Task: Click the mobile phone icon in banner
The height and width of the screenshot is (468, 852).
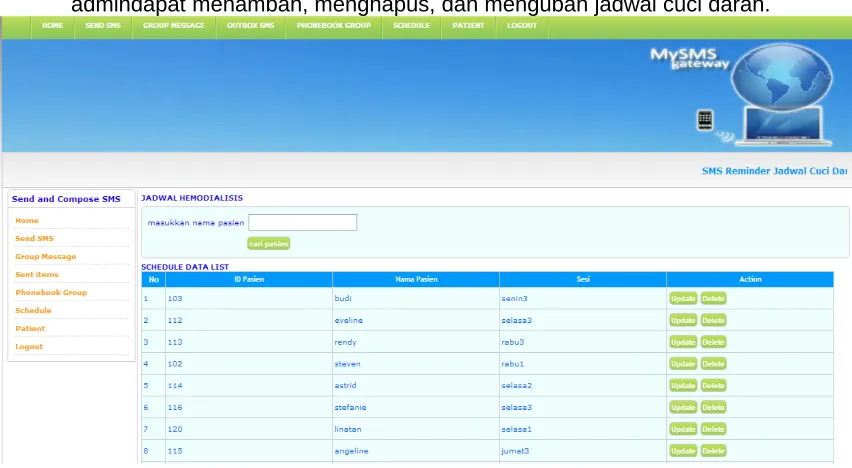Action: coord(705,120)
